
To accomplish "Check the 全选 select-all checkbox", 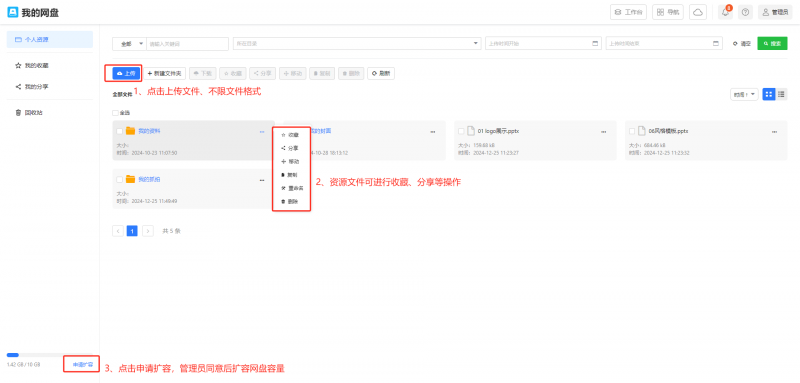I will (115, 113).
